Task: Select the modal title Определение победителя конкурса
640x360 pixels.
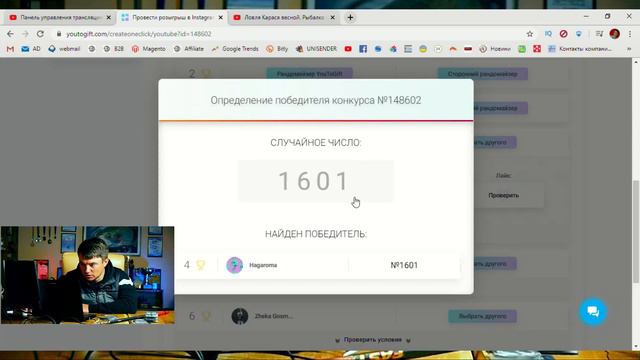Action: pos(316,100)
